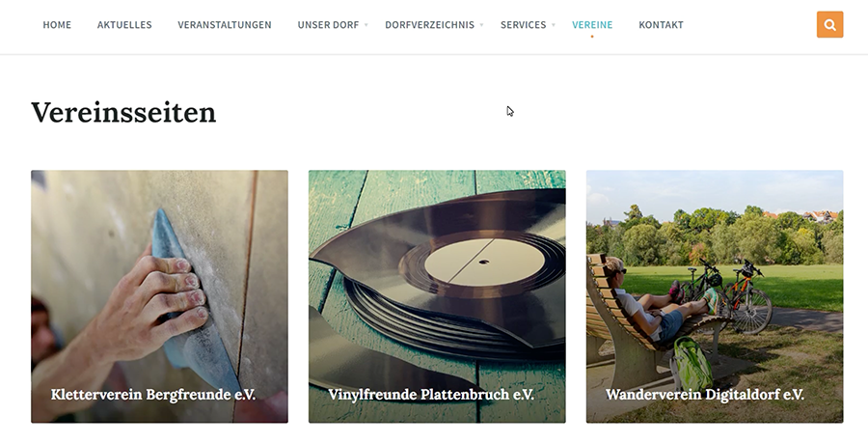Viewport: 868px width, 443px height.
Task: Click the DORFVERZEICHNIS menu label
Action: pos(429,25)
